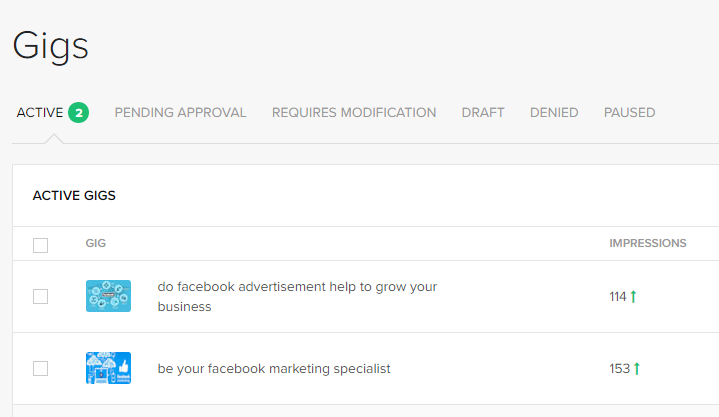Image resolution: width=719 pixels, height=417 pixels.
Task: Check the box for the facebook advertisement gig
Action: [40, 296]
